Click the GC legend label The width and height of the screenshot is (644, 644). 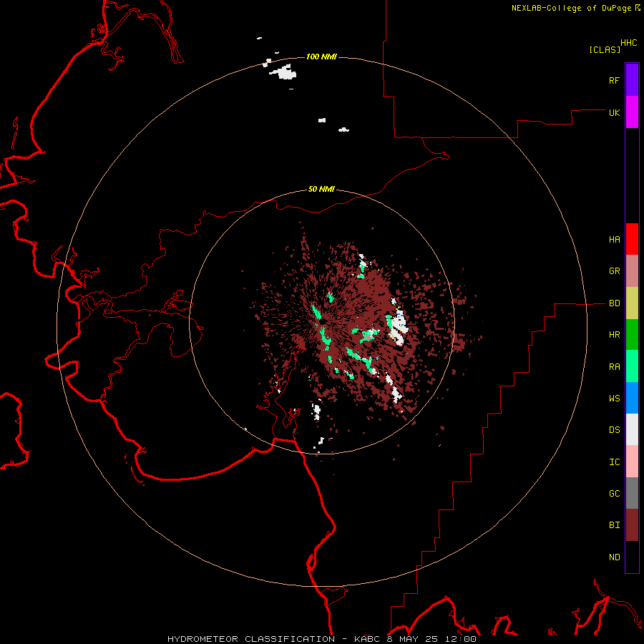(x=614, y=494)
